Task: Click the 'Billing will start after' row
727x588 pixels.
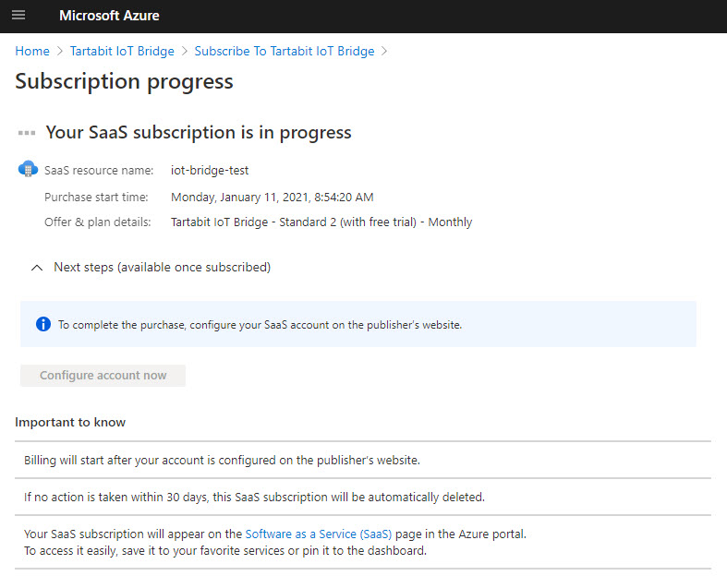Action: [362, 460]
